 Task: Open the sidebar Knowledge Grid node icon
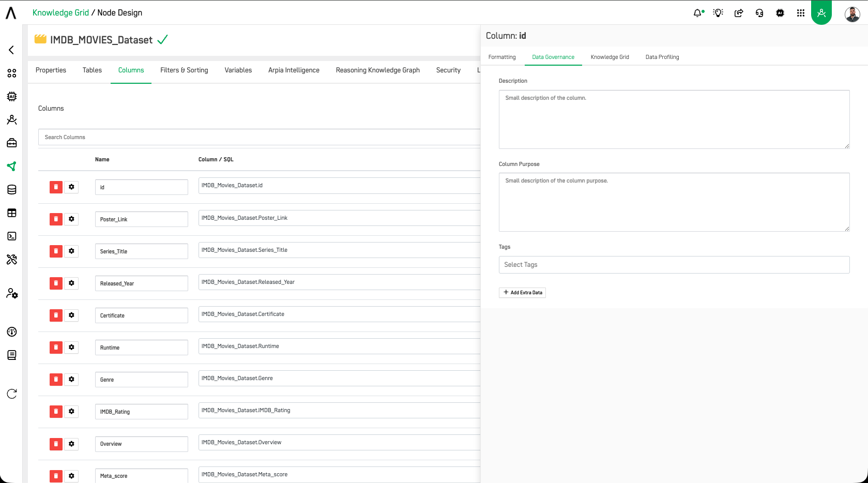(x=12, y=166)
